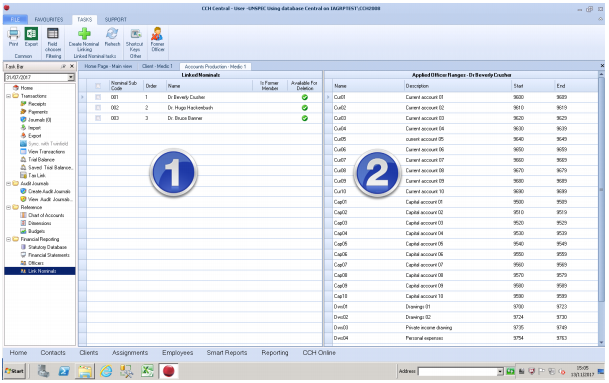Sort by the Nominal Sub Code column
The image size is (609, 383).
125,85
